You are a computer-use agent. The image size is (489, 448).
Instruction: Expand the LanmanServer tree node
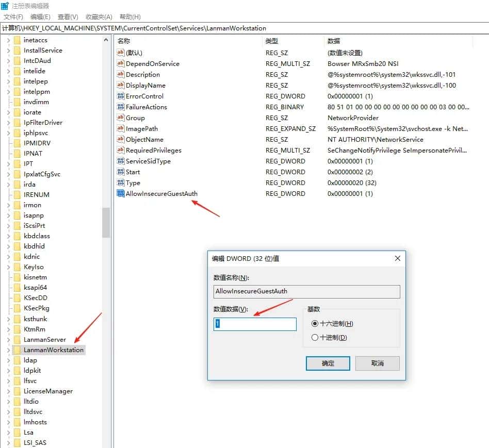pos(8,340)
